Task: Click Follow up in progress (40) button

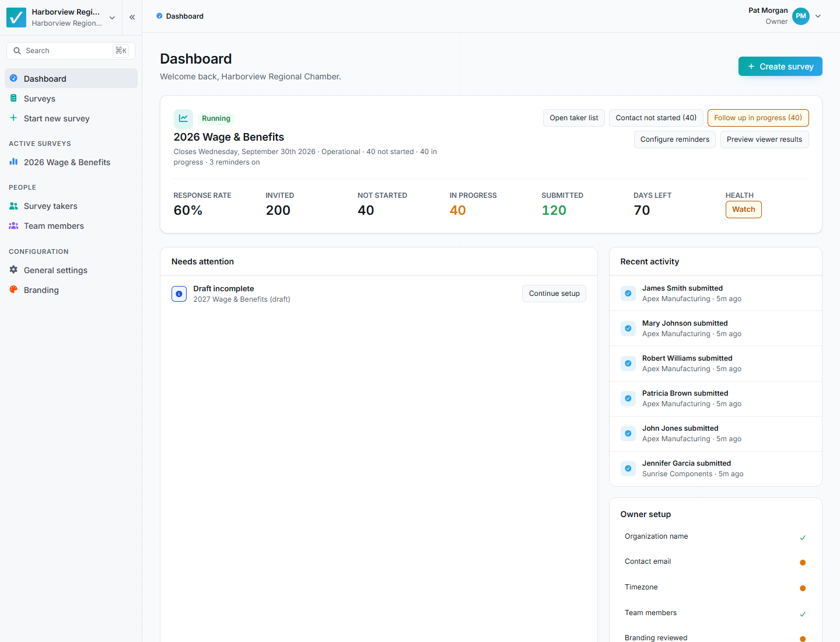Action: (758, 118)
